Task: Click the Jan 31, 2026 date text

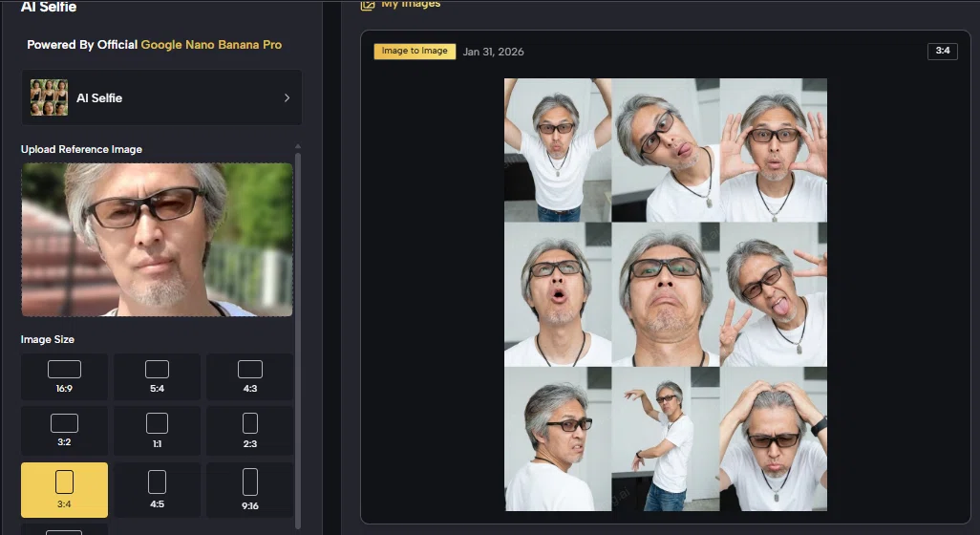Action: [x=493, y=52]
